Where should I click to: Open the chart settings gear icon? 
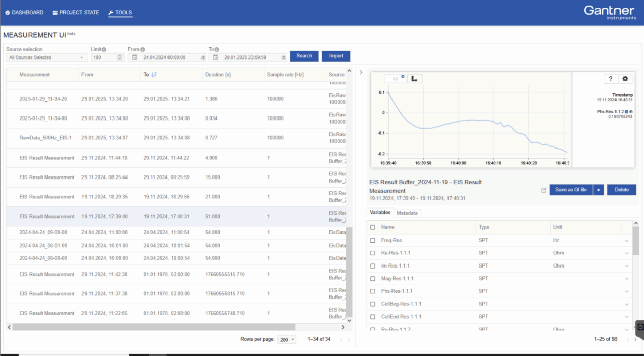(x=625, y=78)
